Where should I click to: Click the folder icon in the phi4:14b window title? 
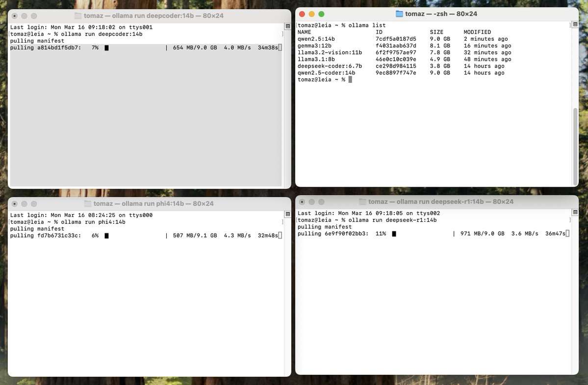point(88,204)
